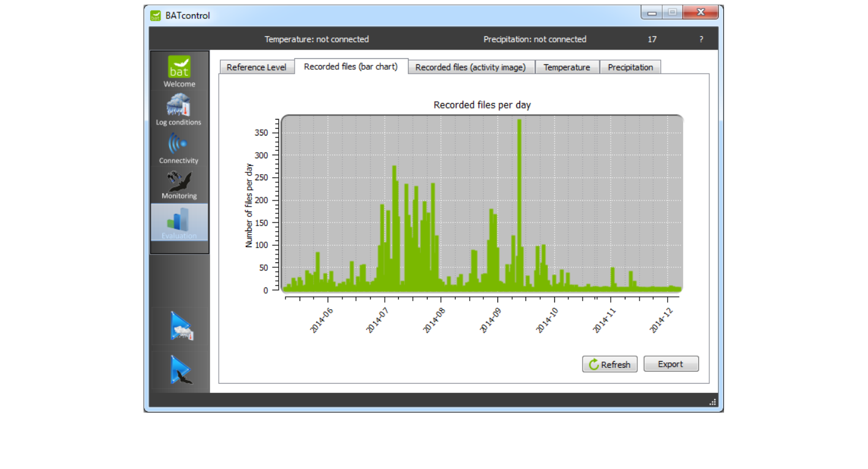Select the Evaluation sidebar icon
The image size is (868, 469).
click(179, 223)
